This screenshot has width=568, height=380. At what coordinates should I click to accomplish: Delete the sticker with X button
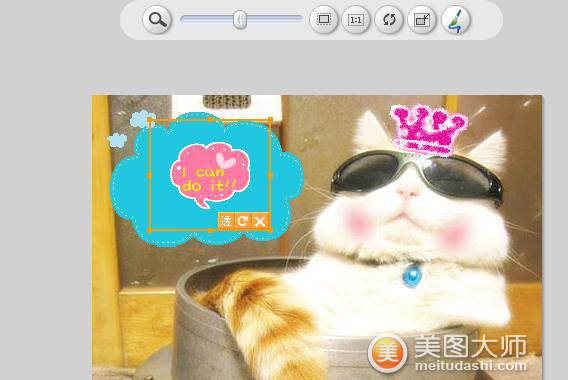(259, 221)
